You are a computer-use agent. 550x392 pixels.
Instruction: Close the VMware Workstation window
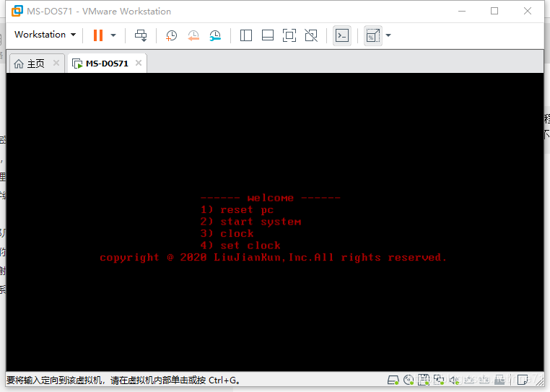click(x=527, y=12)
